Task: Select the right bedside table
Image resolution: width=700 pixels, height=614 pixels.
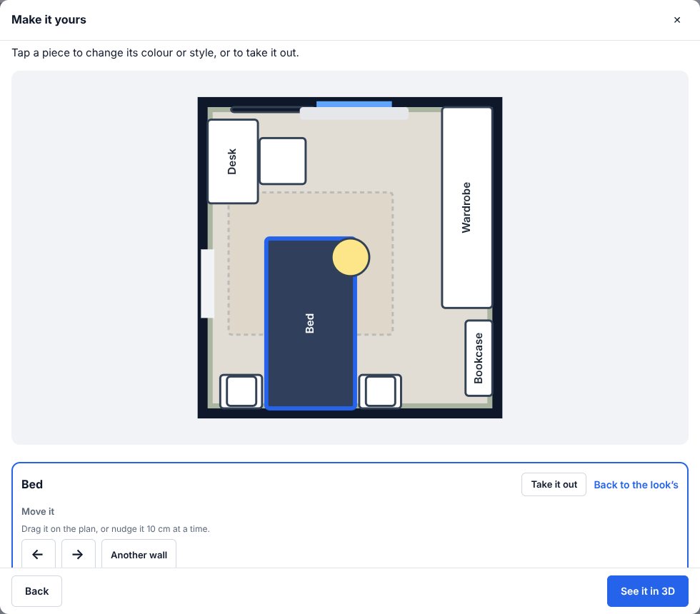Action: [x=380, y=391]
